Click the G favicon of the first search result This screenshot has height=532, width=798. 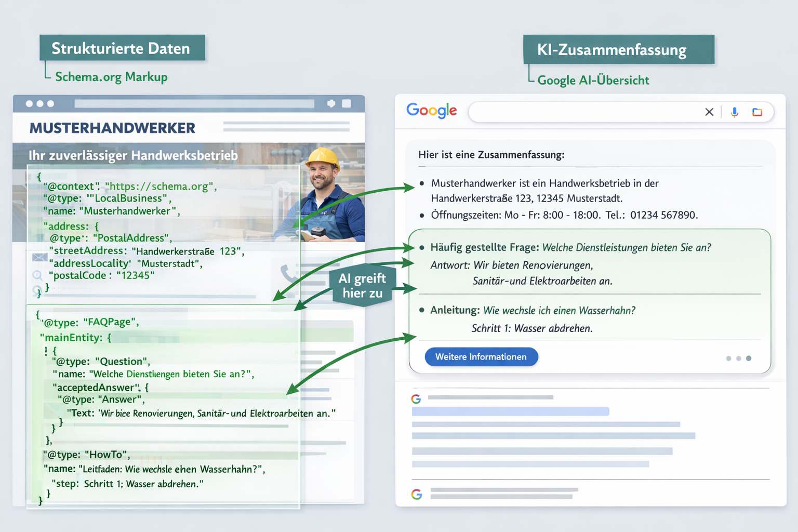tap(416, 398)
